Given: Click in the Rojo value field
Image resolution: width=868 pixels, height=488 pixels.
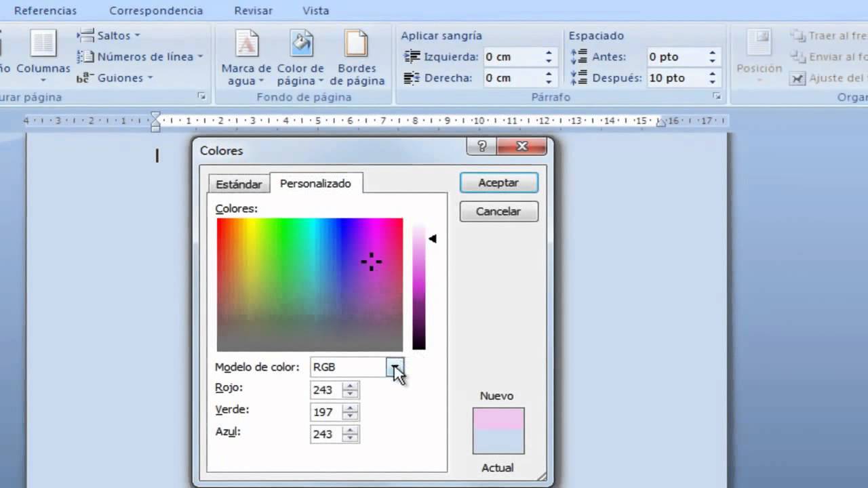Looking at the screenshot, I should pos(326,390).
